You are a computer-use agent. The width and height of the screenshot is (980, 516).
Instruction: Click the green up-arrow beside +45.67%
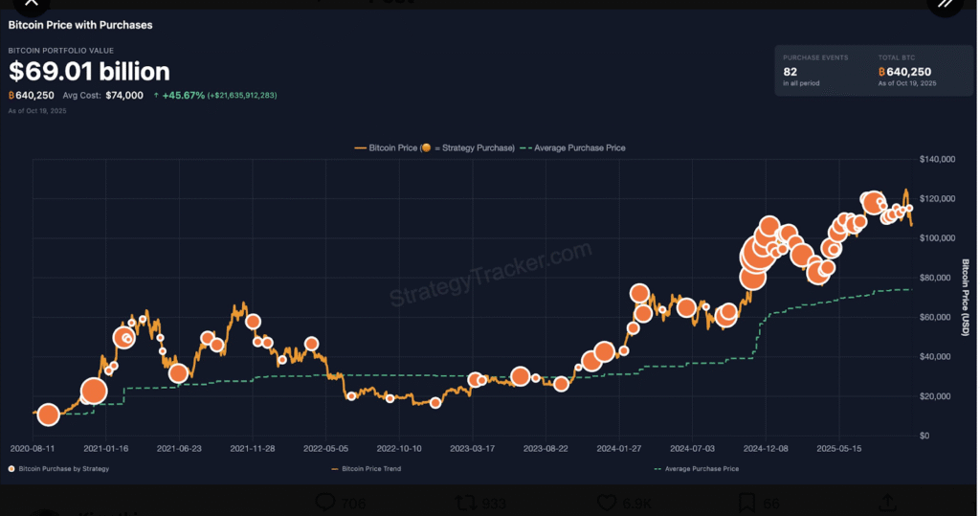(x=156, y=96)
